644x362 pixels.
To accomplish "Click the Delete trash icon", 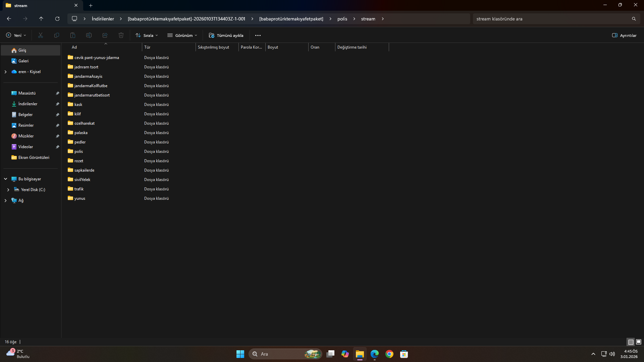I will pyautogui.click(x=121, y=35).
